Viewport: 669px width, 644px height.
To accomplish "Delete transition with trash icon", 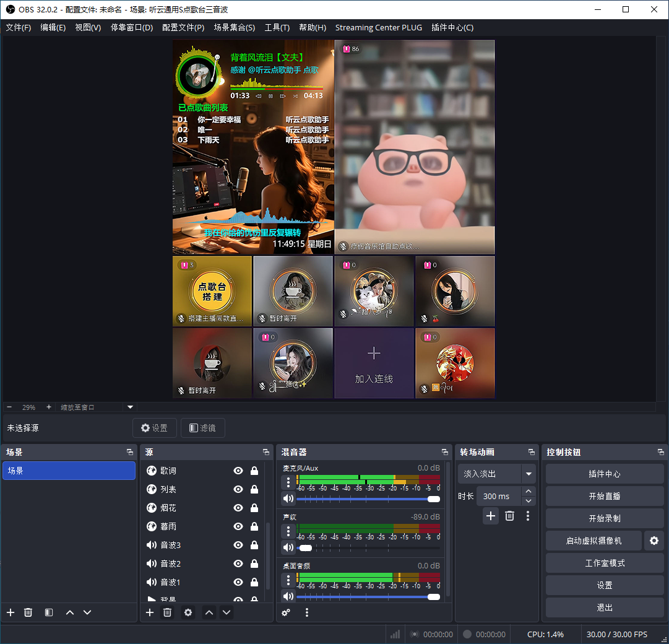I will coord(509,516).
